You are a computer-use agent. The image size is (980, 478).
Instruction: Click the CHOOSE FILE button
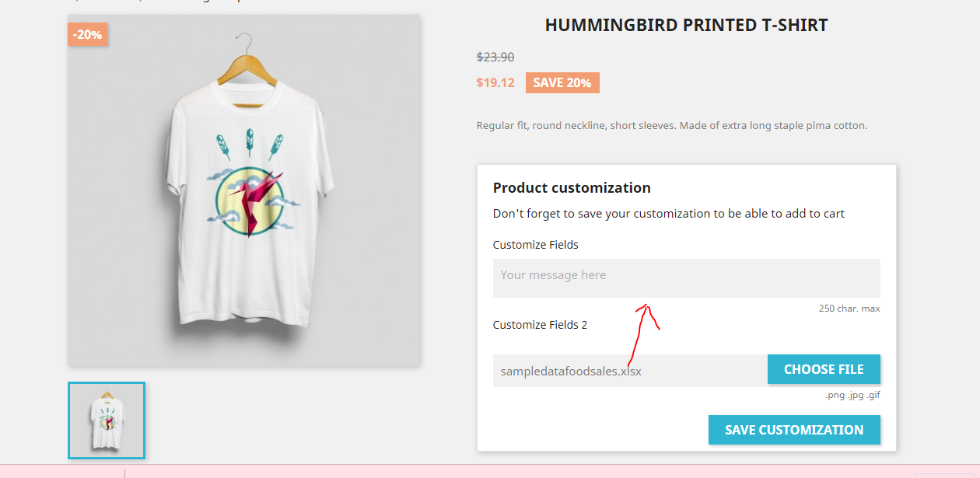tap(824, 369)
